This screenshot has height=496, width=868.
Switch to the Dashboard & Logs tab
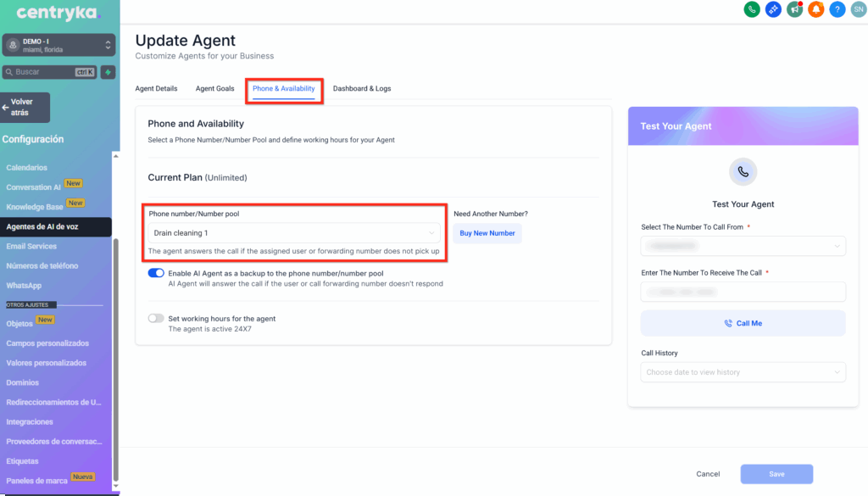coord(362,88)
